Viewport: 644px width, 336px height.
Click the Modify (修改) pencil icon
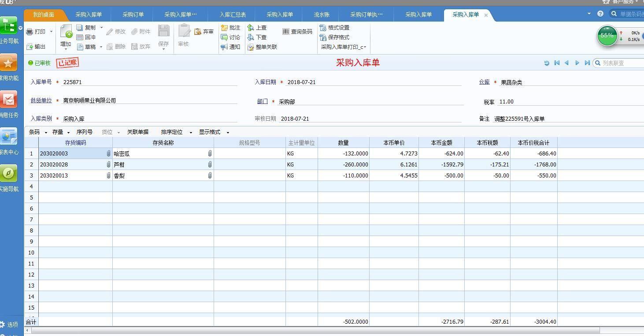pos(110,32)
